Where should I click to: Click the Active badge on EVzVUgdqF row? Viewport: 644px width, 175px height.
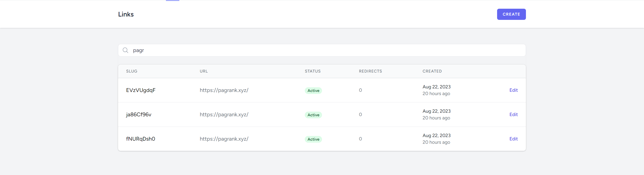(x=313, y=90)
